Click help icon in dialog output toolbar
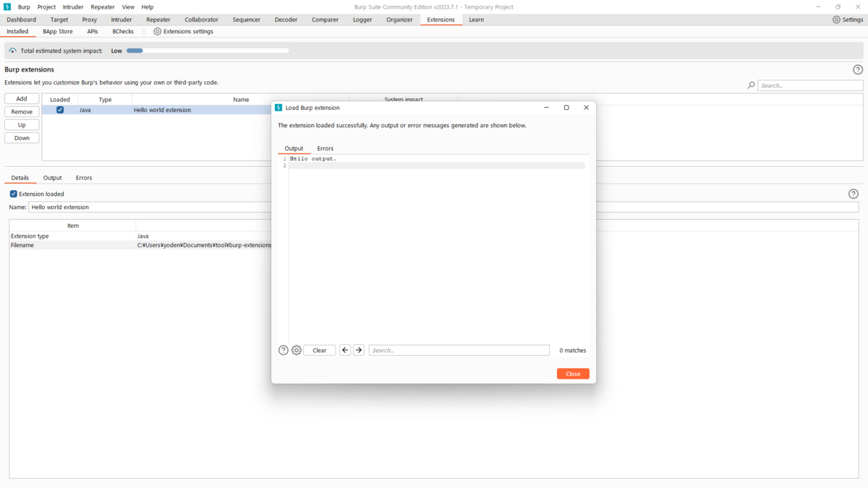Viewport: 868px width, 488px height. tap(284, 350)
